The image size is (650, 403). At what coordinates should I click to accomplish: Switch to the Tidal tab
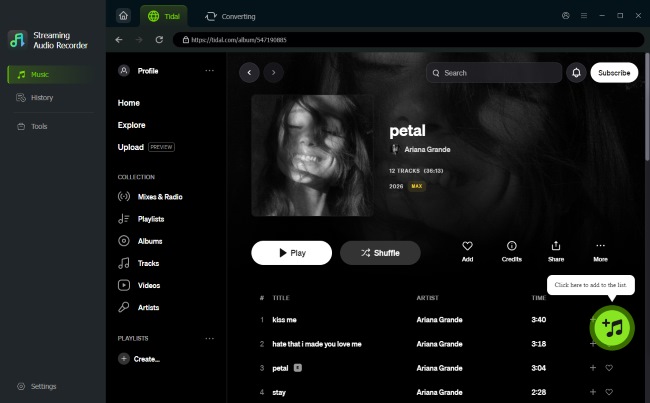164,16
